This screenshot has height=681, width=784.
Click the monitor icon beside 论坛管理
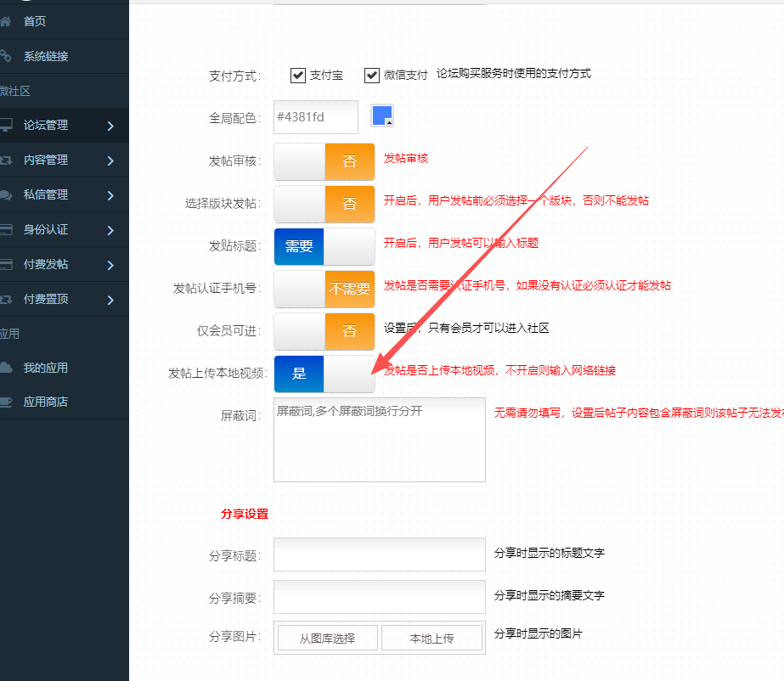click(5, 125)
